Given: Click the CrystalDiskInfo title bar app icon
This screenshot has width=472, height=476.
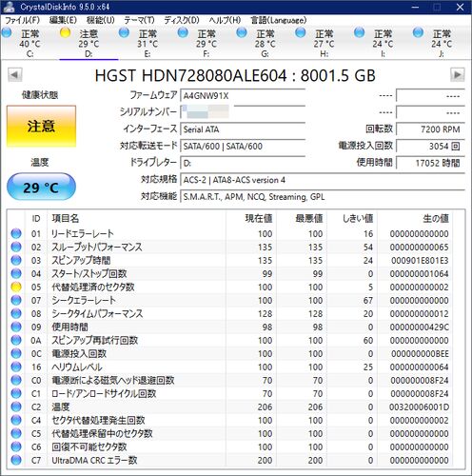Looking at the screenshot, I should [x=9, y=7].
